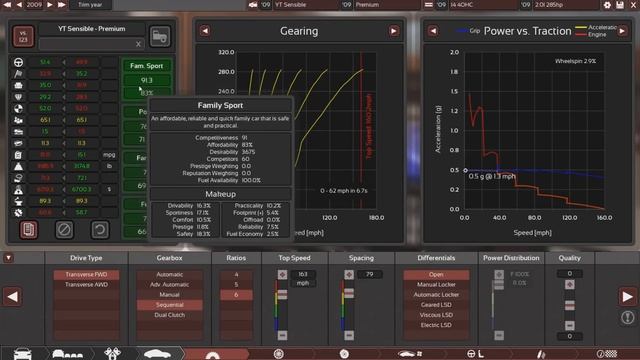Image resolution: width=640 pixels, height=360 pixels.
Task: Show previous graph in Gearing panel
Action: tap(205, 31)
